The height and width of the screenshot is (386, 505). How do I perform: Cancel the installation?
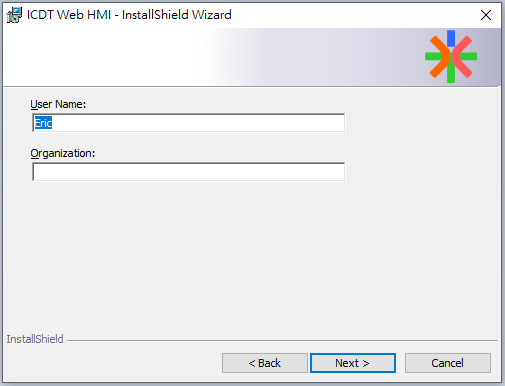point(448,363)
